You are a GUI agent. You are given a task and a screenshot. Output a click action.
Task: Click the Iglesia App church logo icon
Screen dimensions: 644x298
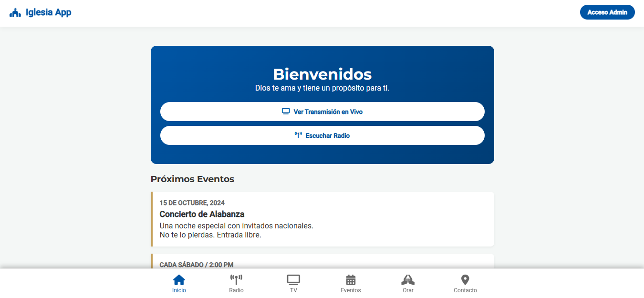point(16,11)
